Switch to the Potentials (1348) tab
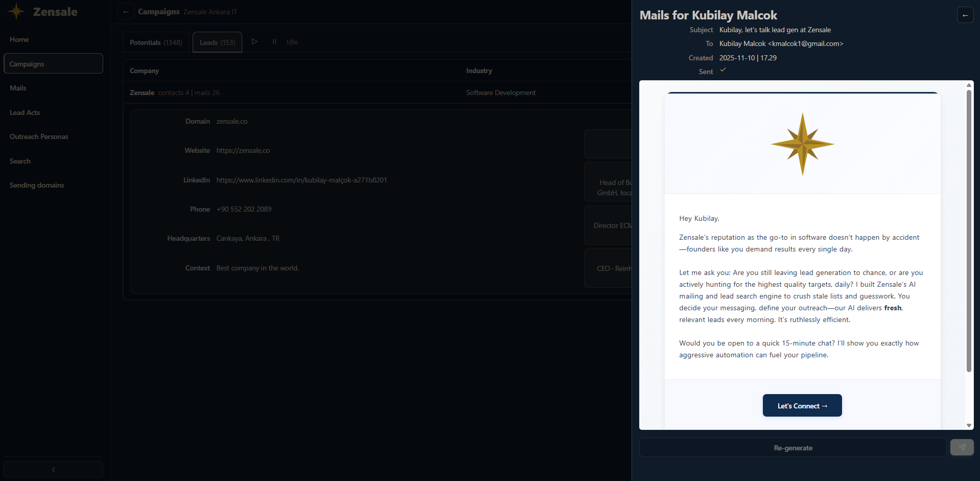 pyautogui.click(x=156, y=42)
